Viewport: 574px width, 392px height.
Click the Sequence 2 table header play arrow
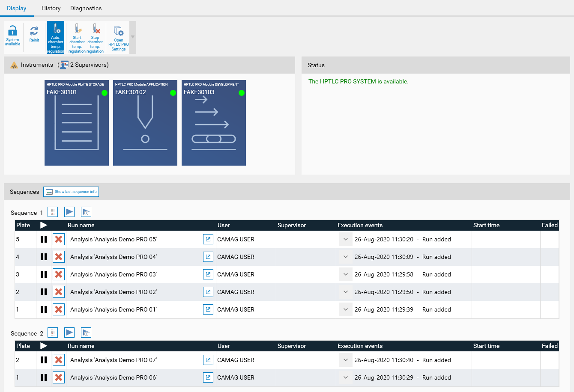point(44,346)
